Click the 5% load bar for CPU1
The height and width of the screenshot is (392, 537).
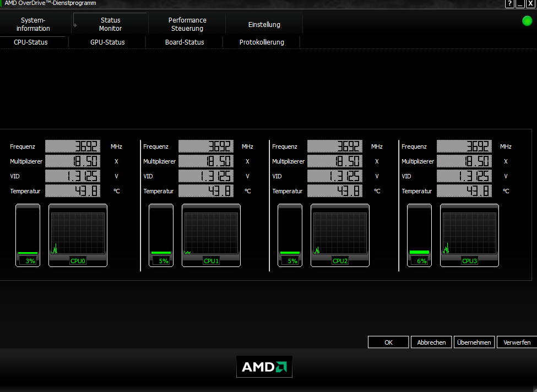pos(161,235)
